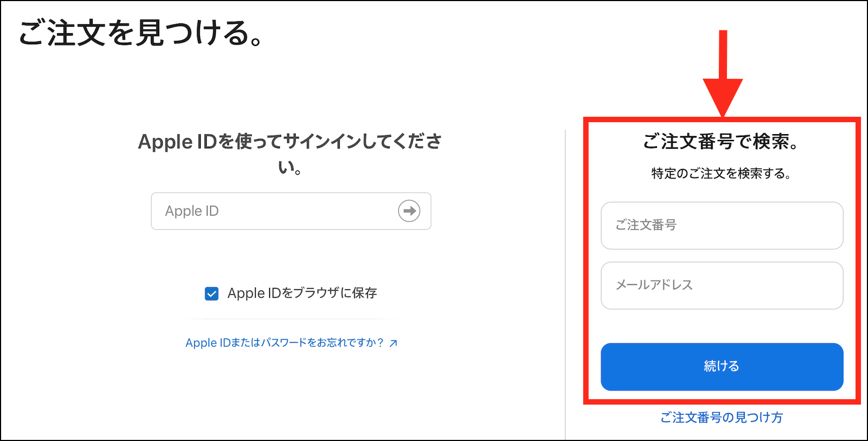The width and height of the screenshot is (868, 441).
Task: Click the blue 続ける button
Action: click(722, 367)
